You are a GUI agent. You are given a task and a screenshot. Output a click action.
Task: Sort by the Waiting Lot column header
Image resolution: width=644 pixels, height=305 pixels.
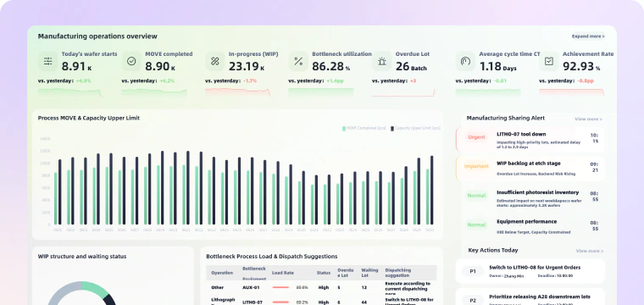pyautogui.click(x=369, y=273)
